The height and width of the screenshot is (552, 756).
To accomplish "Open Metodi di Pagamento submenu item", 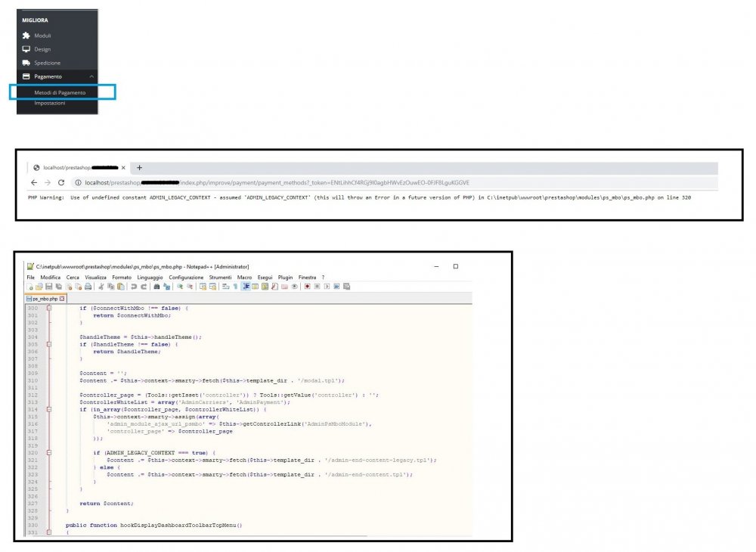I will click(60, 92).
